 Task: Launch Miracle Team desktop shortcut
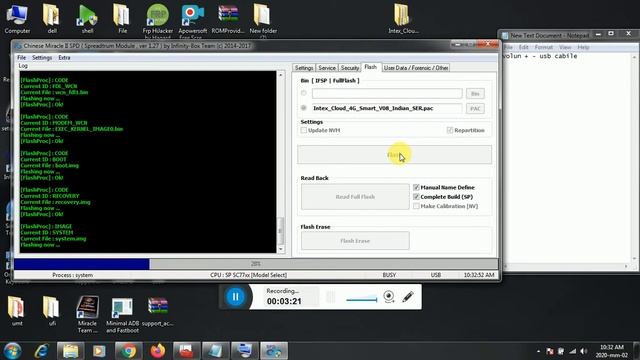87,313
